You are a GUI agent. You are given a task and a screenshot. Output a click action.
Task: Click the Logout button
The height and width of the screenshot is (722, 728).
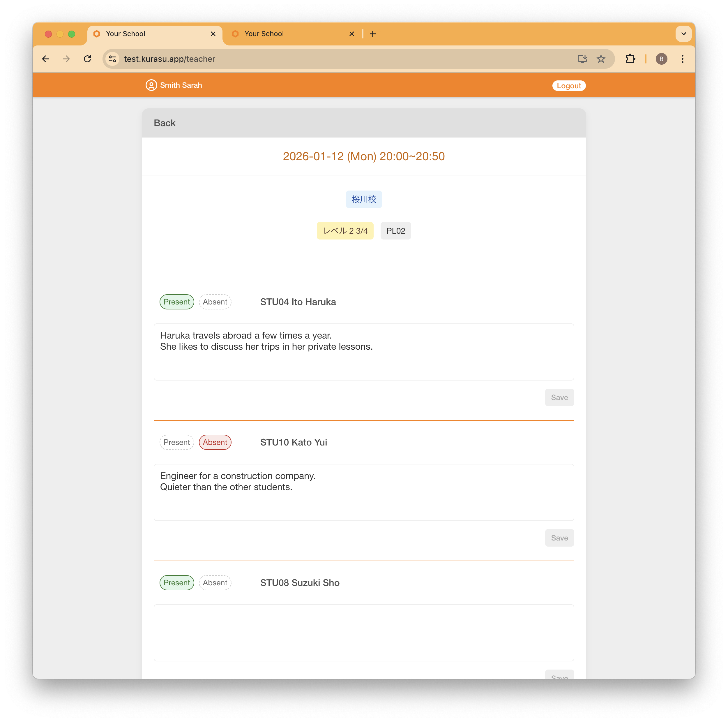569,86
